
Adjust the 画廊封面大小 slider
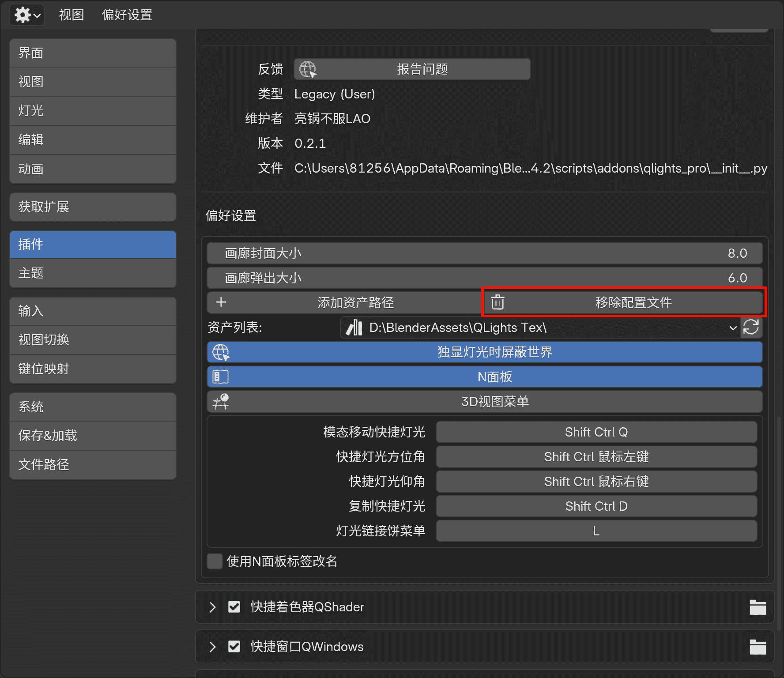485,253
